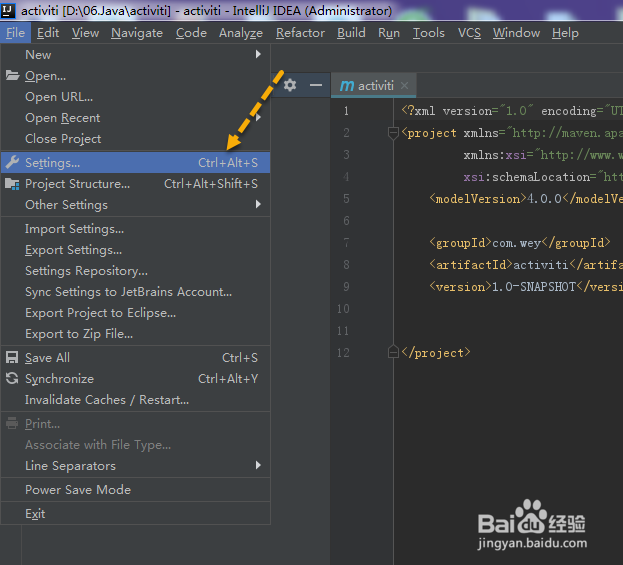Select Export to Zip File...
This screenshot has width=623, height=565.
pos(135,334)
